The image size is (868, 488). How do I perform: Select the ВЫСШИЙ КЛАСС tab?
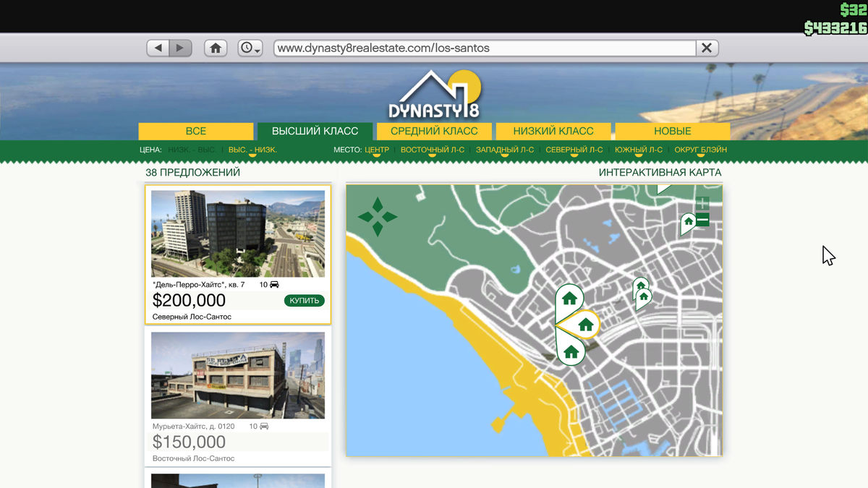[315, 131]
